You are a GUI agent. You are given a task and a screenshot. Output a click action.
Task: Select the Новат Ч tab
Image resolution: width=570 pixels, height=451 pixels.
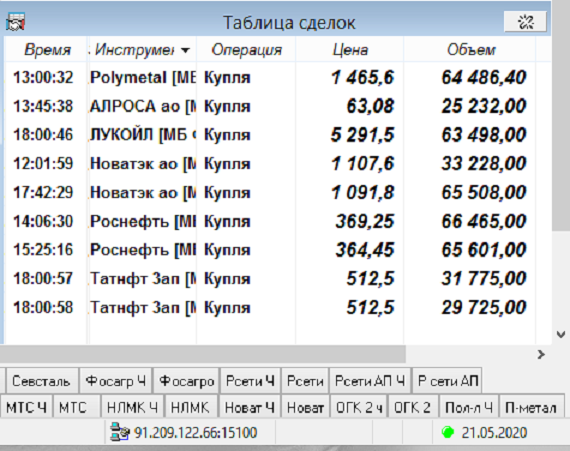coord(249,407)
